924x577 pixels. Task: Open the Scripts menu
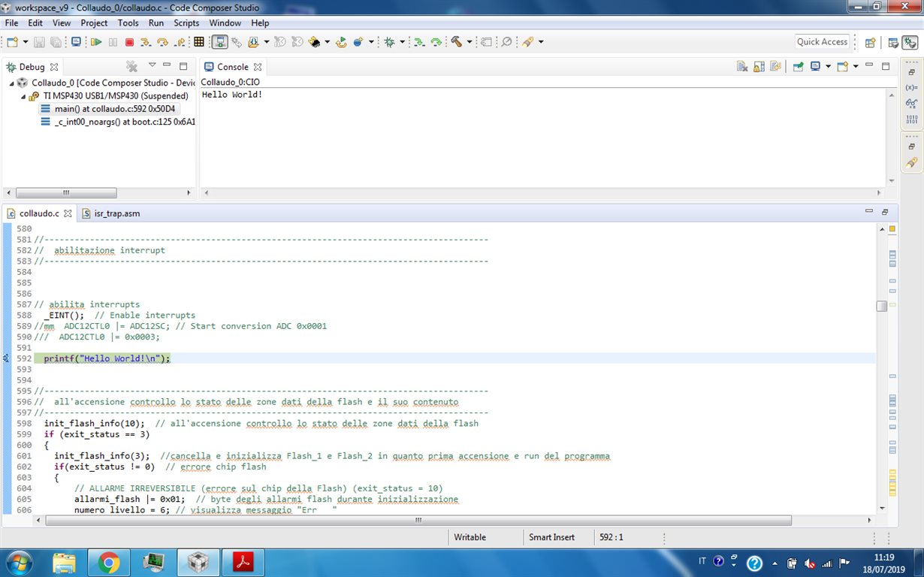186,23
